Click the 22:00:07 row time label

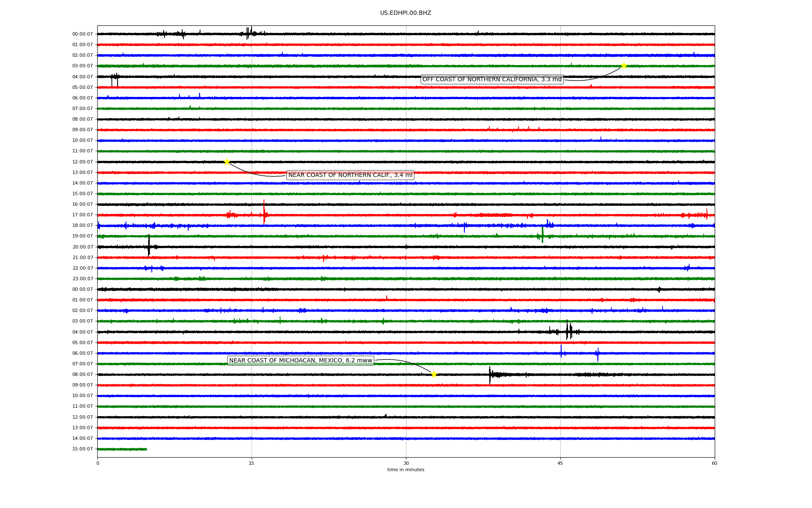(x=82, y=268)
